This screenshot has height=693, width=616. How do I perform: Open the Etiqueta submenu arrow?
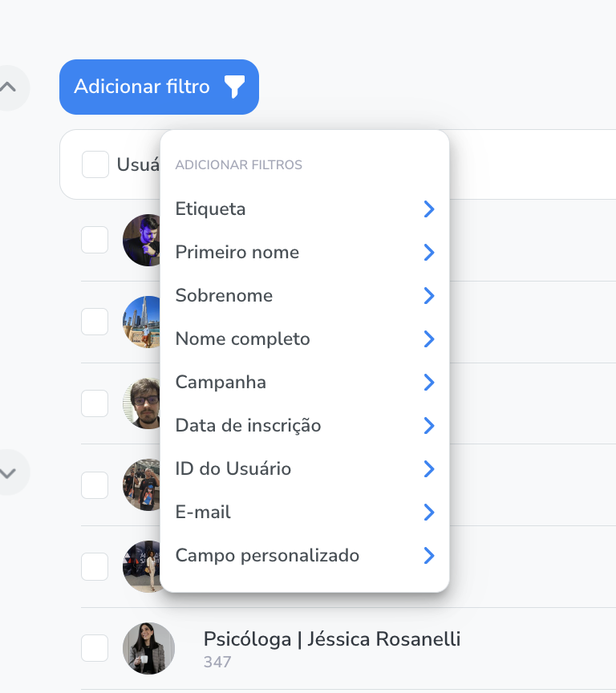[429, 209]
